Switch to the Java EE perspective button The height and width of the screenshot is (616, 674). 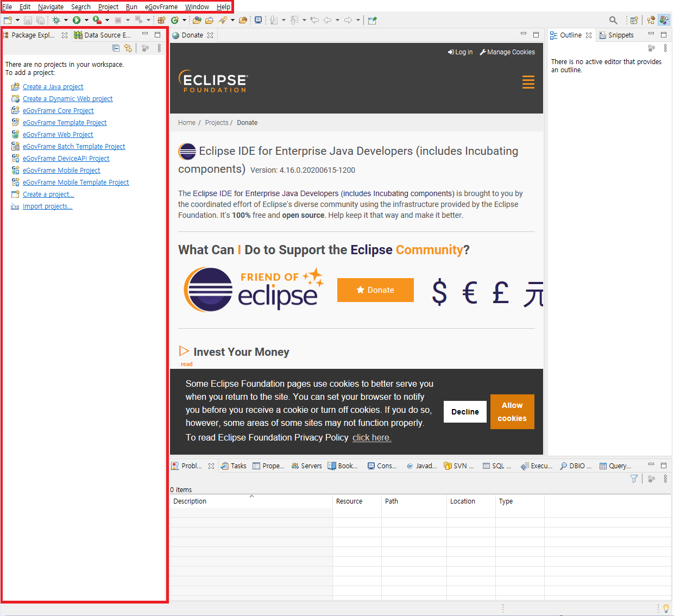tap(651, 20)
